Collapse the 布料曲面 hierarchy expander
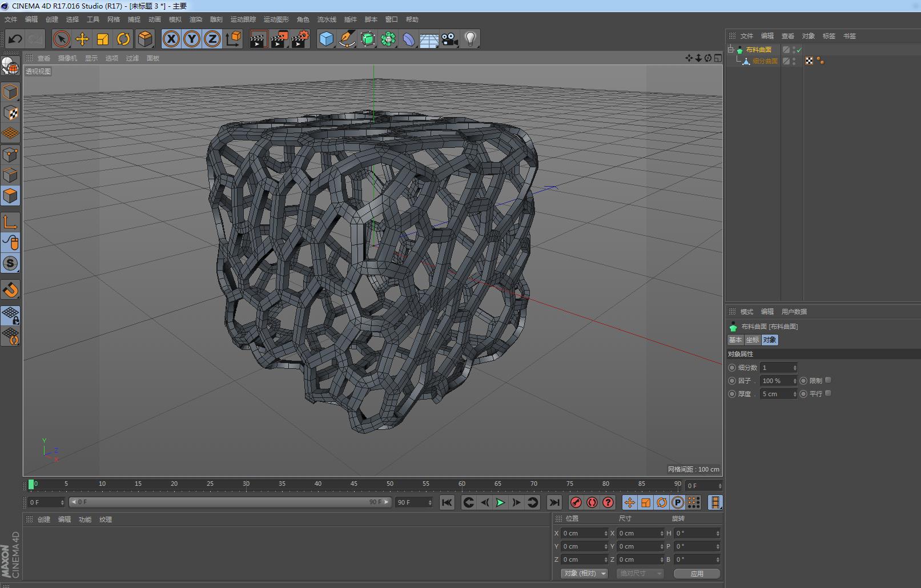 point(730,49)
